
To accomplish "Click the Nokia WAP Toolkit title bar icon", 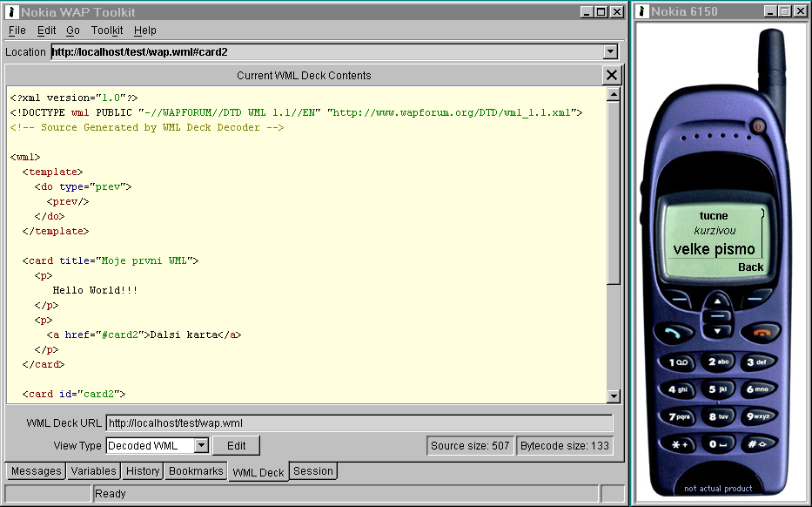I will tap(11, 11).
